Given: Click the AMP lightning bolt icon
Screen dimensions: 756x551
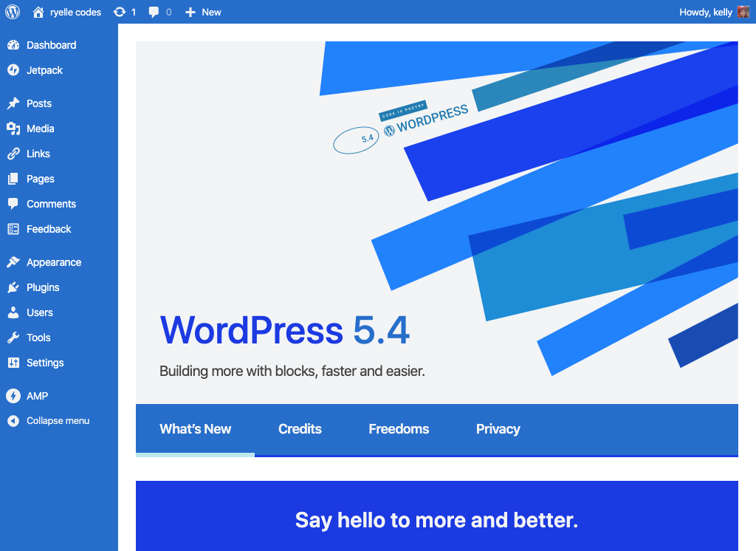Looking at the screenshot, I should tap(13, 396).
